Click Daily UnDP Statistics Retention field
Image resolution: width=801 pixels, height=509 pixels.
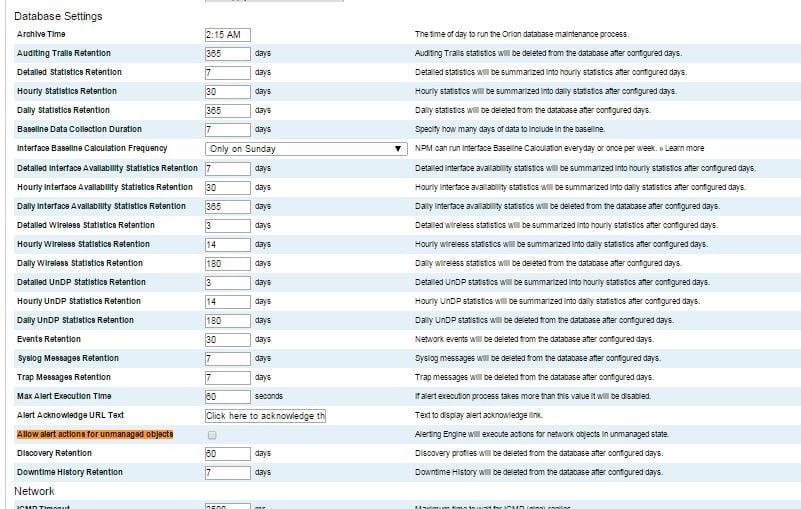click(x=228, y=320)
